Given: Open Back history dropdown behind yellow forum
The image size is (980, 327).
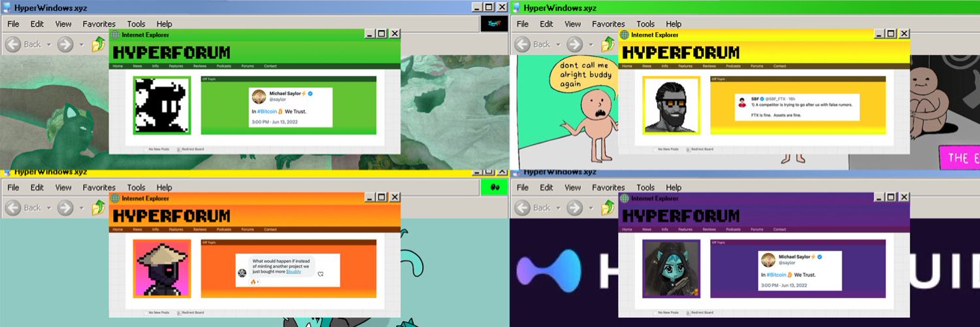Looking at the screenshot, I should 558,44.
